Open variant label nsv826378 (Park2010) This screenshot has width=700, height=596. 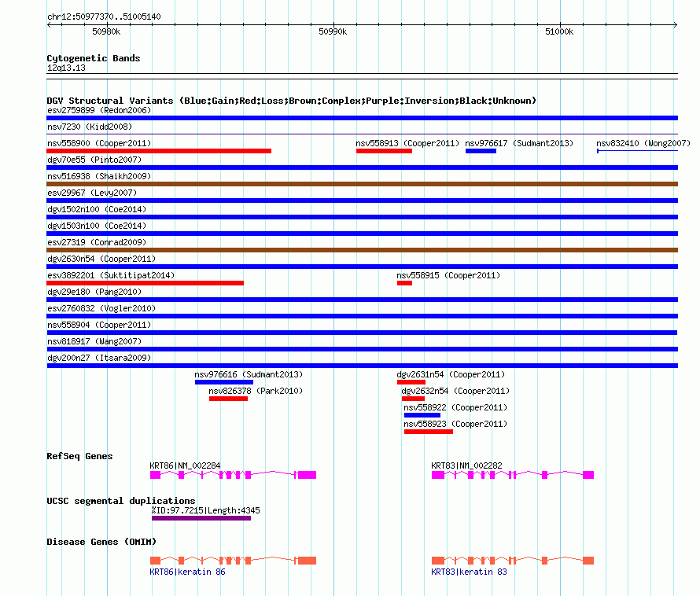(x=256, y=391)
